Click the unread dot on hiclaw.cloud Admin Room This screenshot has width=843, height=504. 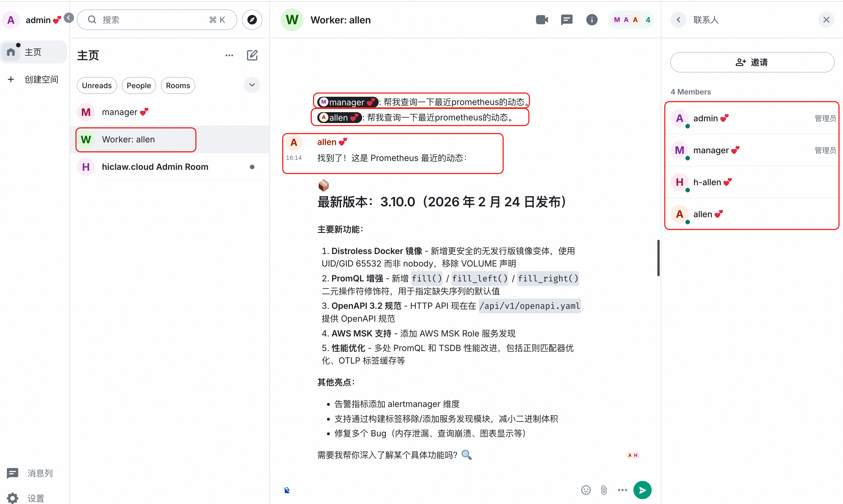(x=252, y=167)
